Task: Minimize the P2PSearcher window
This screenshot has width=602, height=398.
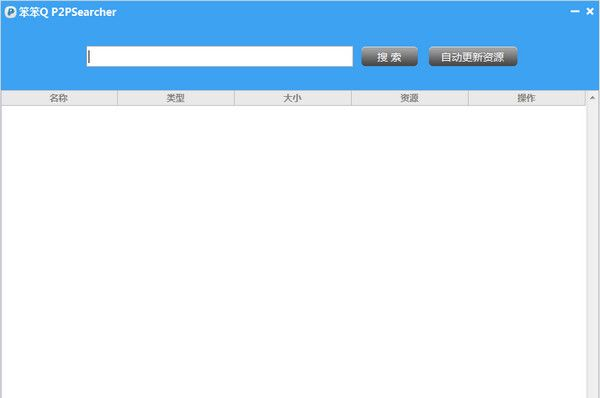Action: [x=575, y=12]
